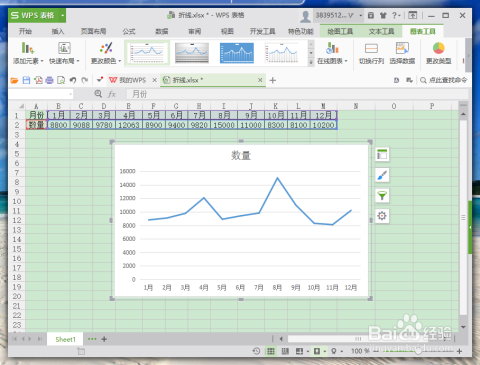Image resolution: width=480 pixels, height=365 pixels.
Task: Switch to Normal view grid icon
Action: pos(271,351)
